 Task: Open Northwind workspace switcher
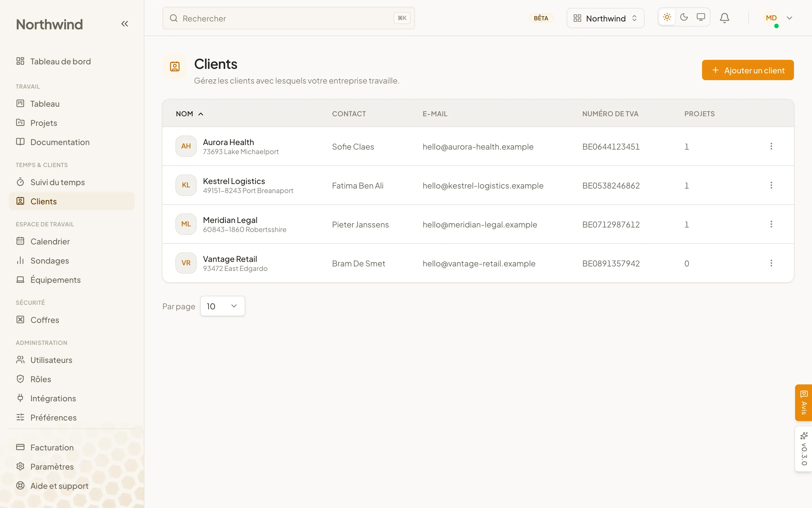(605, 18)
